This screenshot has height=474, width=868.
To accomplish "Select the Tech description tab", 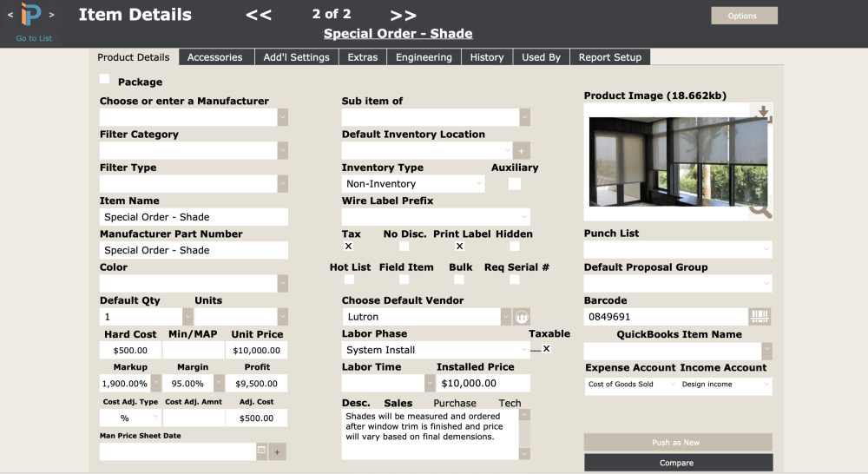I will [x=510, y=403].
